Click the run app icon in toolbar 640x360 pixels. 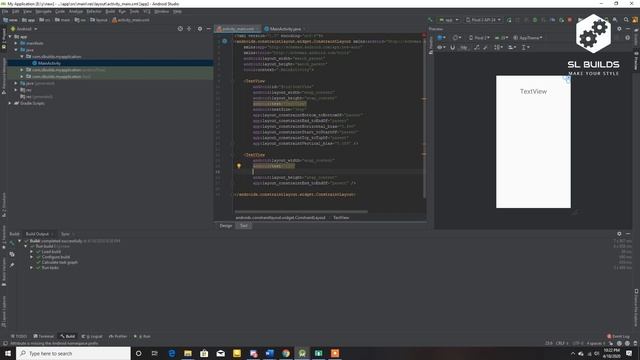(x=509, y=20)
